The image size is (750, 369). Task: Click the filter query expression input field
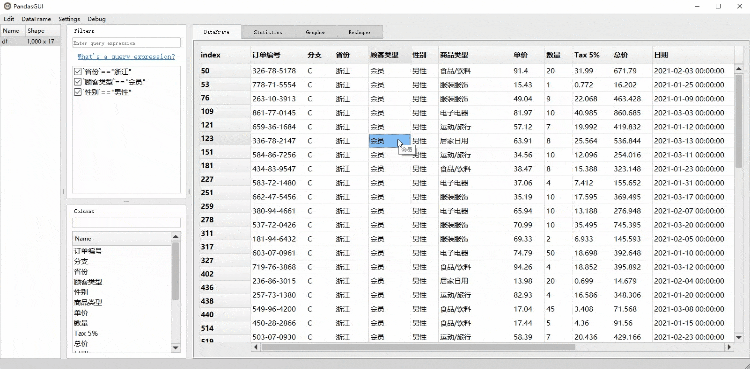pos(126,43)
